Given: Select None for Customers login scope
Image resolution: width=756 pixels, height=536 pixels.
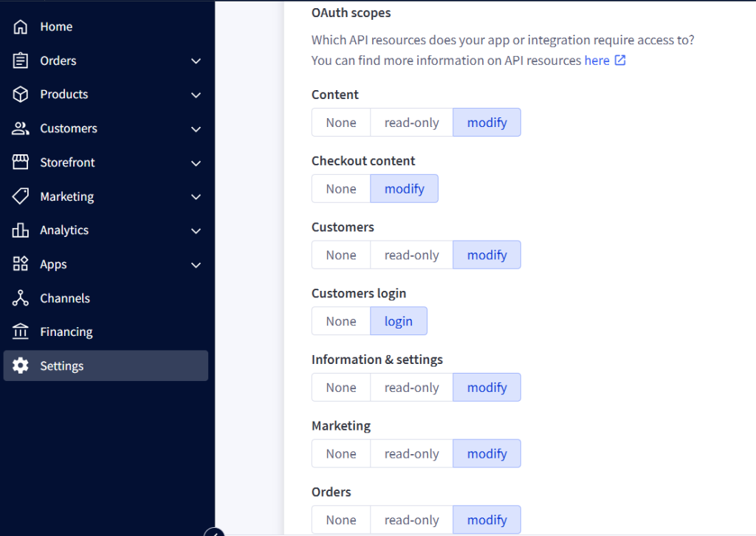Looking at the screenshot, I should [x=340, y=321].
